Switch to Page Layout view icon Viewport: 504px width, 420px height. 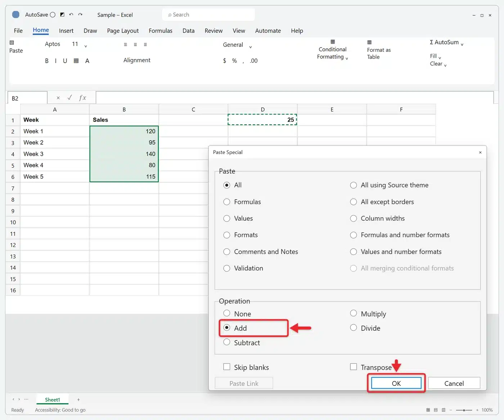(436, 410)
